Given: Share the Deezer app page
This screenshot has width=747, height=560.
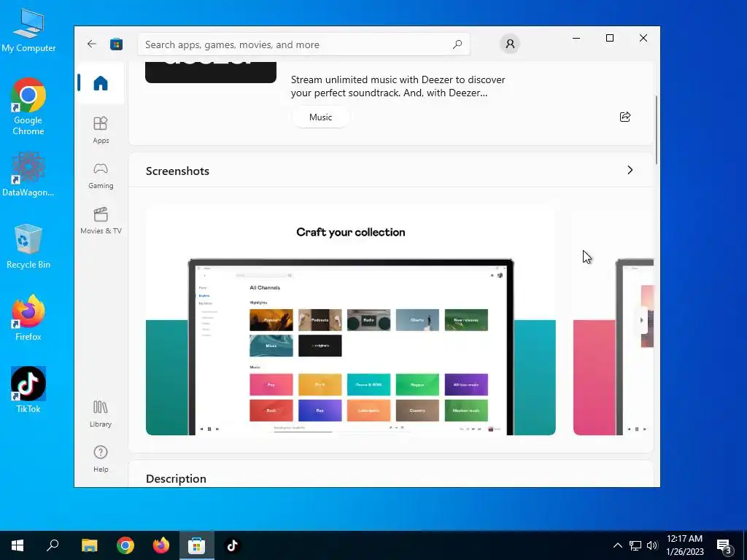Looking at the screenshot, I should point(625,117).
